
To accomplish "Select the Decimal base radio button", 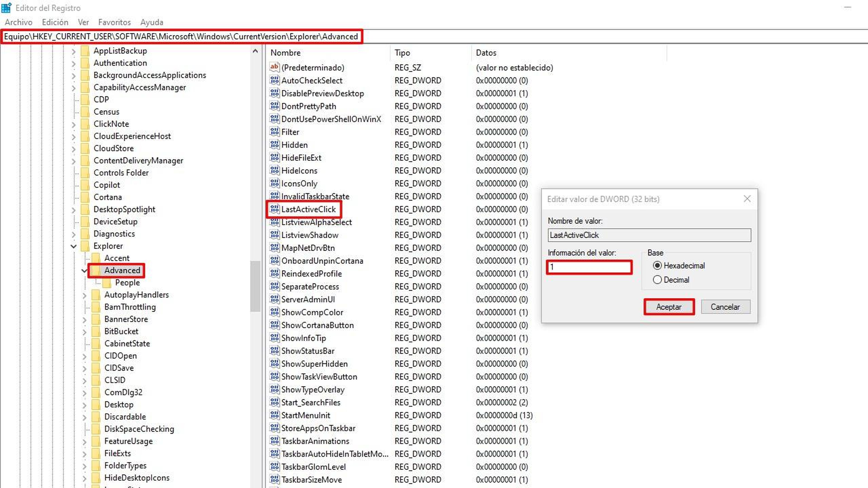I will (x=657, y=279).
